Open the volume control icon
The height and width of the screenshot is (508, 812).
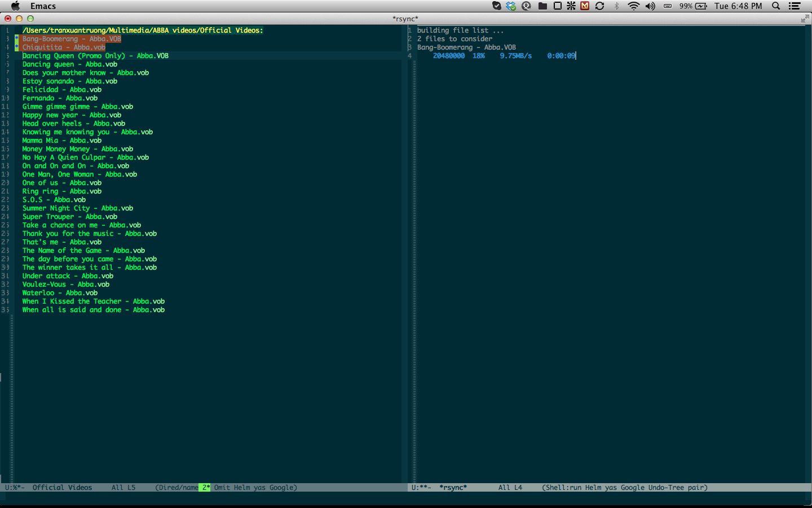pyautogui.click(x=650, y=6)
